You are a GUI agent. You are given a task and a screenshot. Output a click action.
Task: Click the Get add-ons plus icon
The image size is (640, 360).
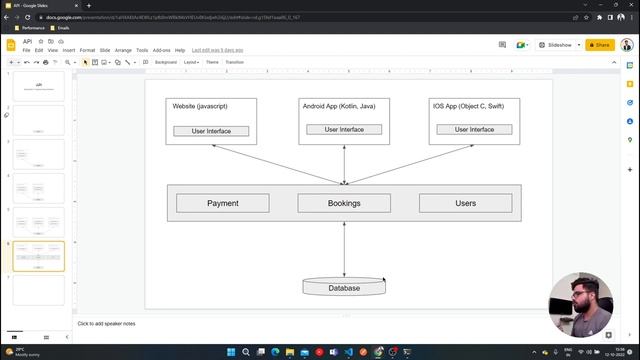click(x=630, y=169)
